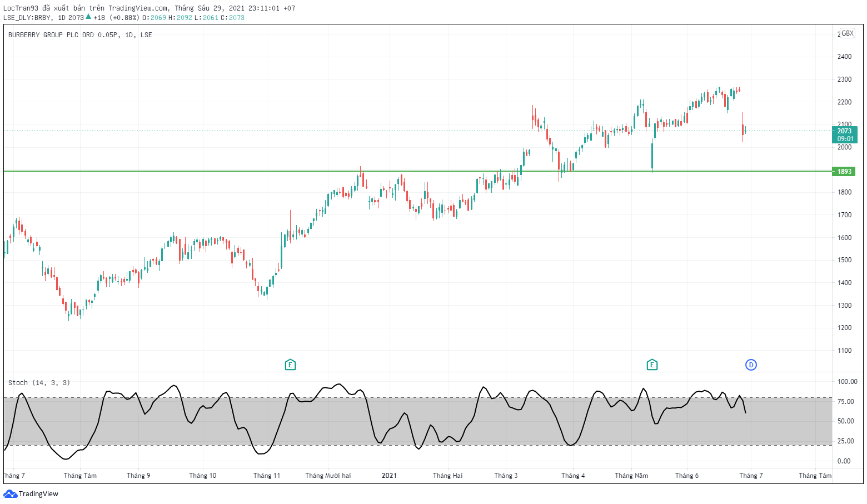Click the Tháng 11 axis label
The image size is (867, 504).
click(267, 476)
